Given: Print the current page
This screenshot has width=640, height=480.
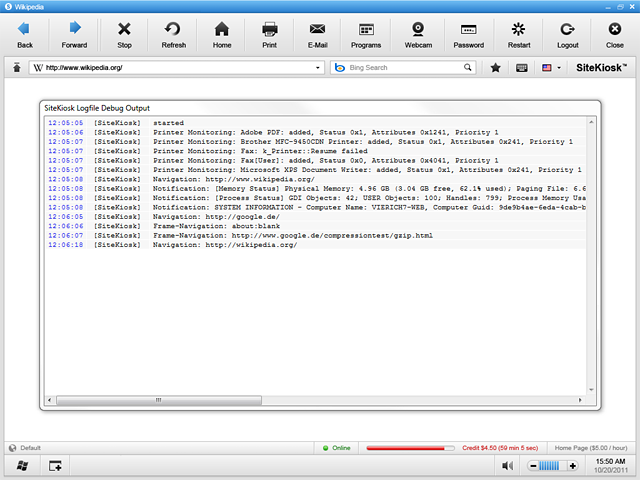Looking at the screenshot, I should coord(270,34).
